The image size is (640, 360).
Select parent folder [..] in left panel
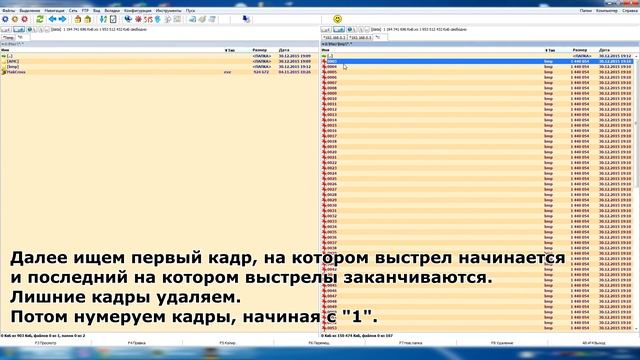tap(159, 56)
